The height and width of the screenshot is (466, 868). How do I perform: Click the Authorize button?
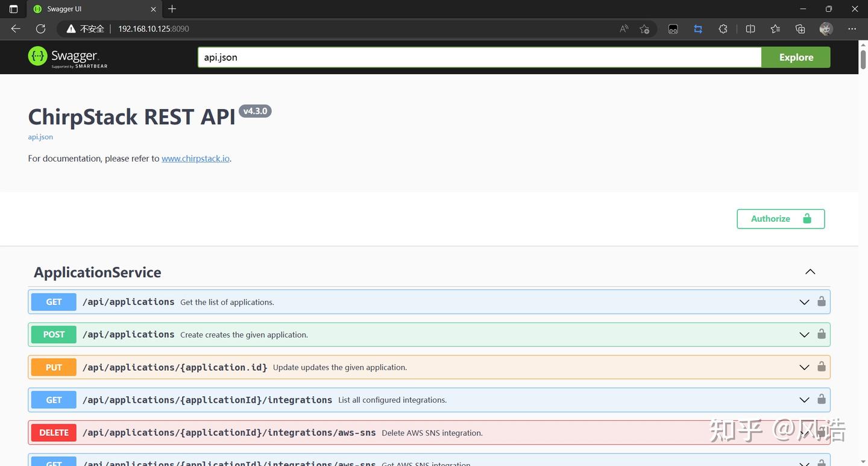[780, 218]
